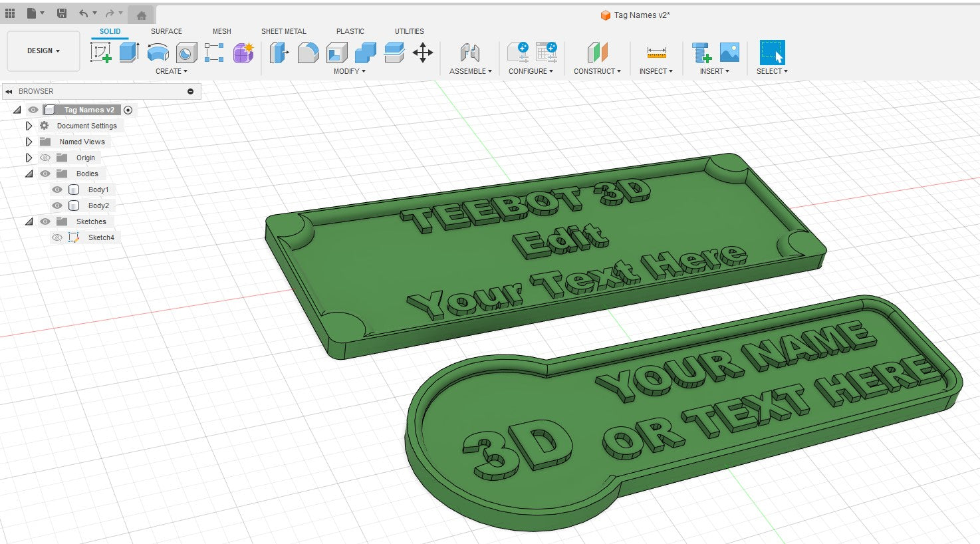The image size is (980, 544).
Task: Redo the last action
Action: tap(110, 13)
